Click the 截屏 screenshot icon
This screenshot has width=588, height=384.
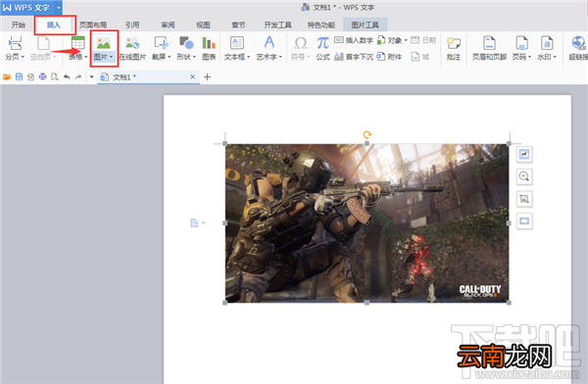click(x=162, y=43)
